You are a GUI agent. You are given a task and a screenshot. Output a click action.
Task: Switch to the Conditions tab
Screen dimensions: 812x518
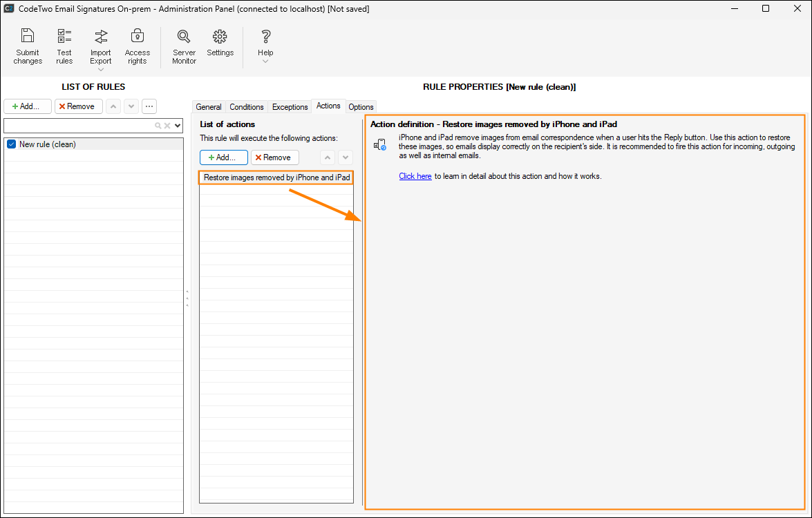coord(247,107)
